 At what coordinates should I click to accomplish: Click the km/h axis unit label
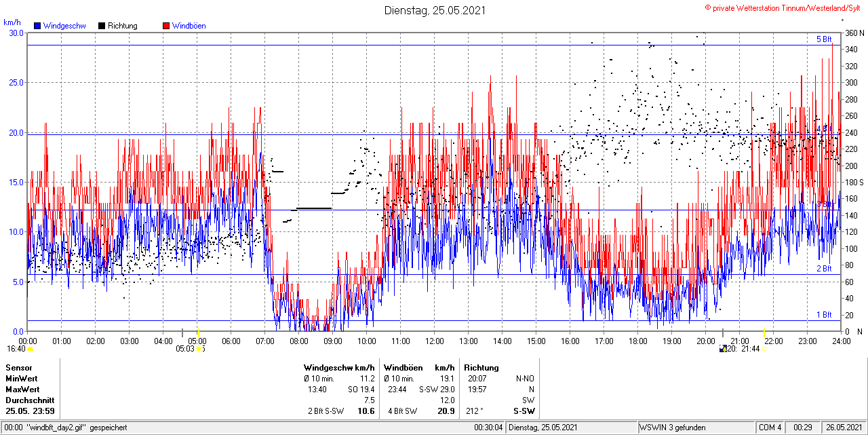tap(12, 22)
